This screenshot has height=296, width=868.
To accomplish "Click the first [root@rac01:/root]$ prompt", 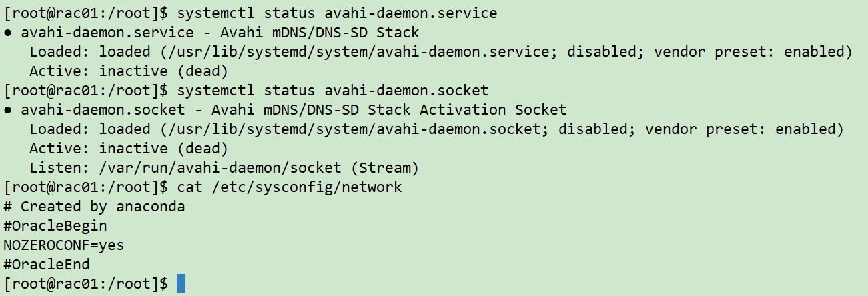I will [86, 13].
